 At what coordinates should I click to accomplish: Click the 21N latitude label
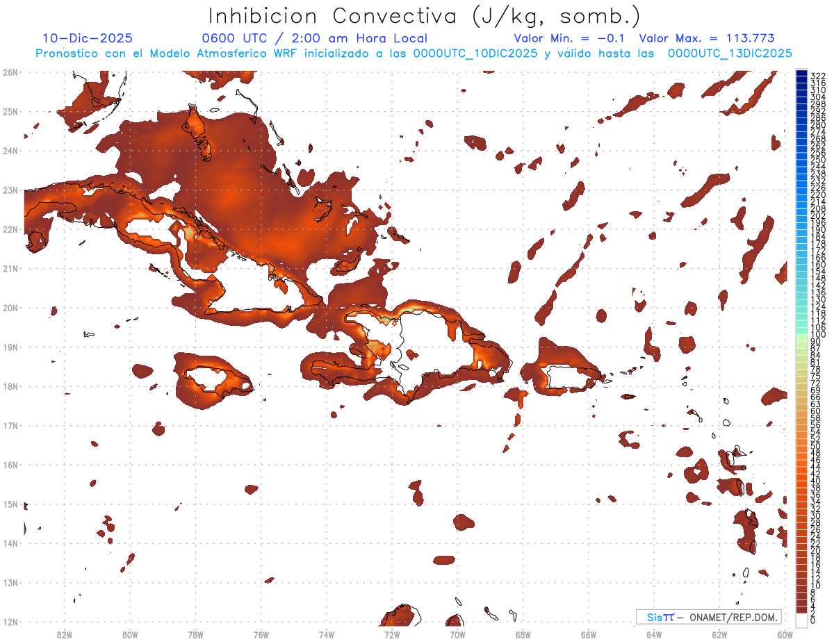(10, 268)
